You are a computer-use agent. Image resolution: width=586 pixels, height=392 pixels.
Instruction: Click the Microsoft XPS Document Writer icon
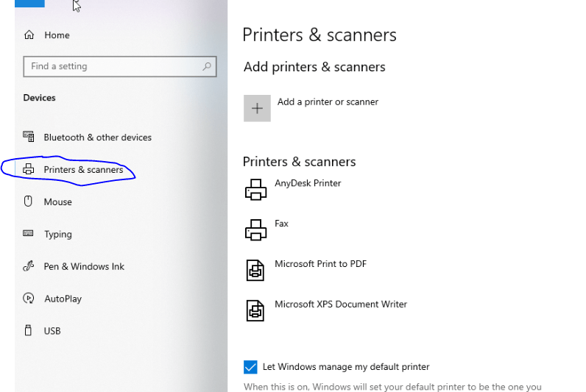[x=255, y=310]
